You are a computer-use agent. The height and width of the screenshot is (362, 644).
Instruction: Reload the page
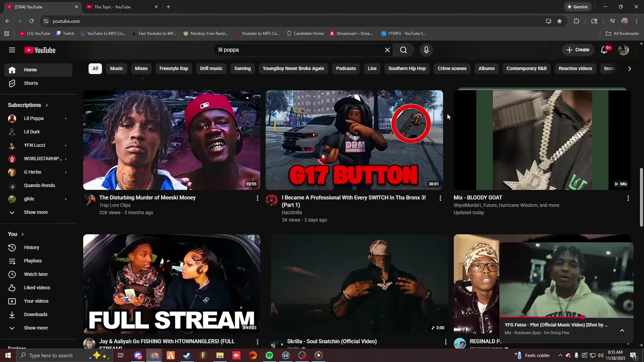(31, 21)
